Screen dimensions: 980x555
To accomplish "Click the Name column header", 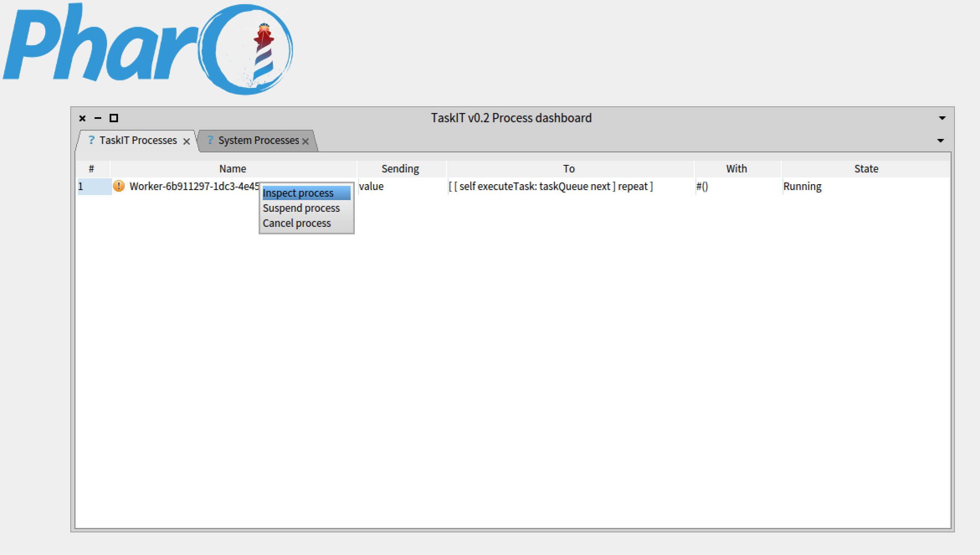I will (x=233, y=169).
